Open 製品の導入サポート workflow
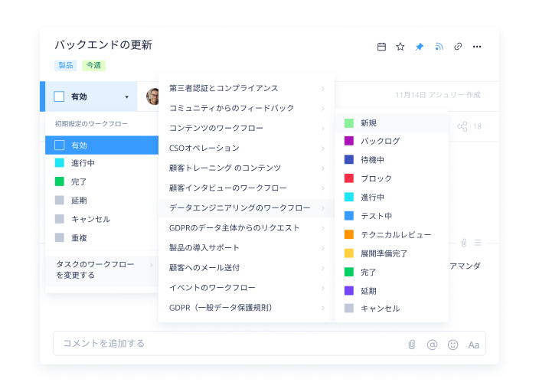 247,248
